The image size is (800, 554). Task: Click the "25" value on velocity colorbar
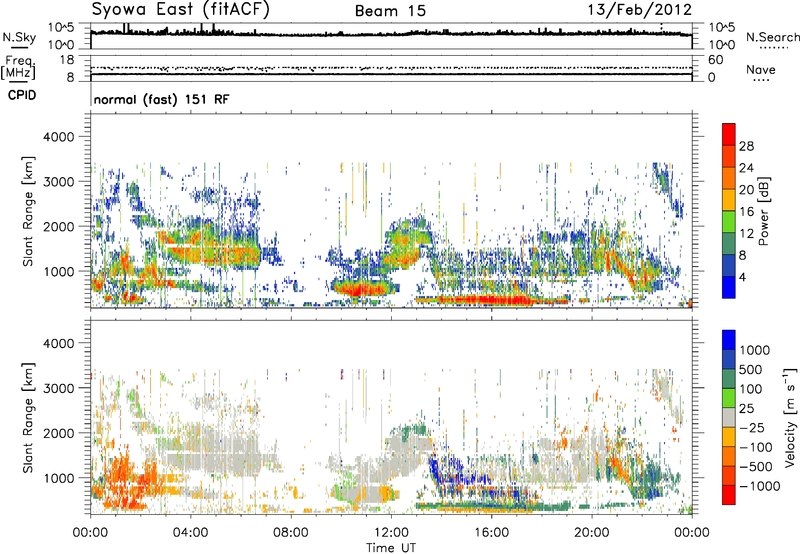coord(747,408)
